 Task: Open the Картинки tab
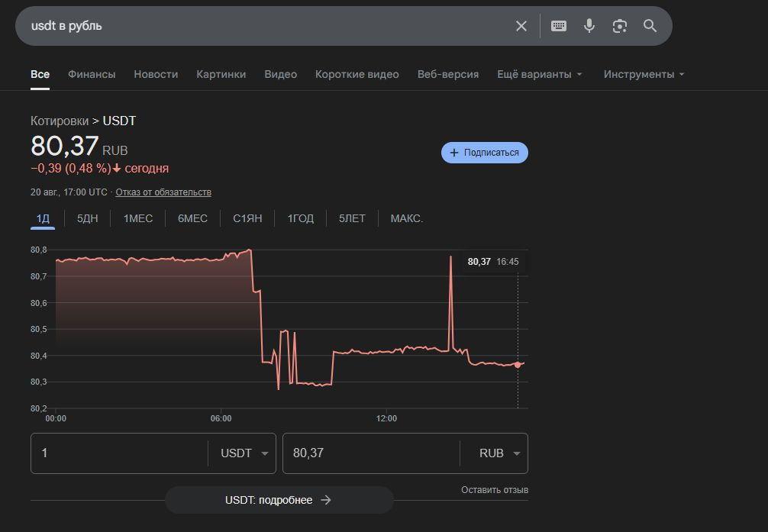point(221,75)
